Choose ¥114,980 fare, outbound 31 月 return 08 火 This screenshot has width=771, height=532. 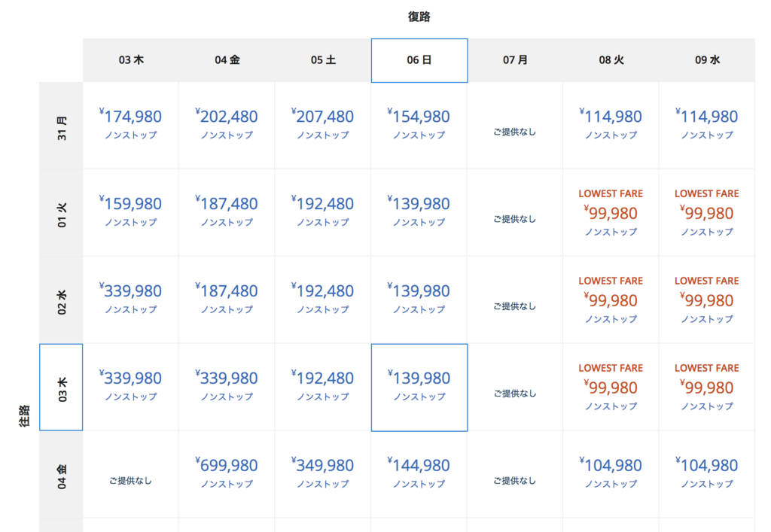coord(611,126)
